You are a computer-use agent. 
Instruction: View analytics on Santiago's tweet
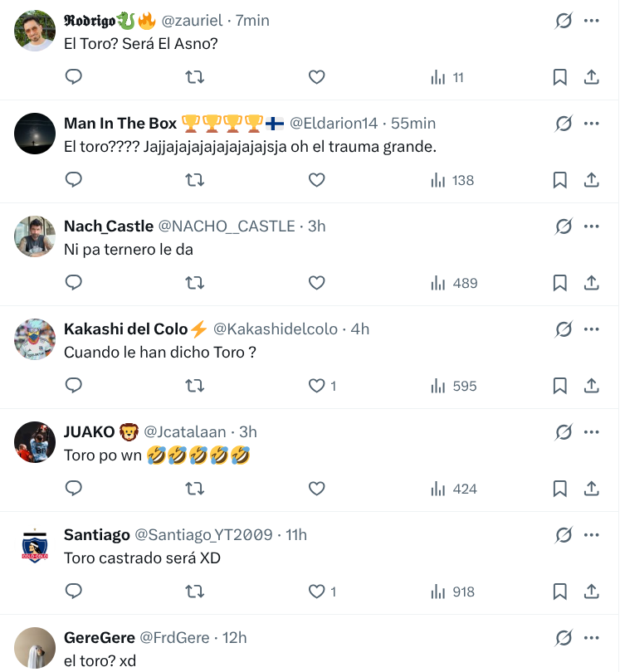point(438,592)
